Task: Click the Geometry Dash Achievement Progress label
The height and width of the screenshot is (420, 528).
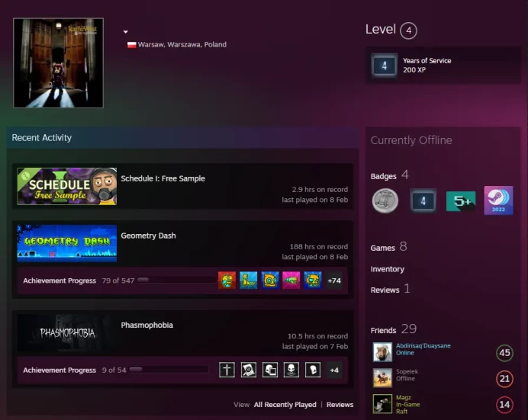Action: pos(60,281)
